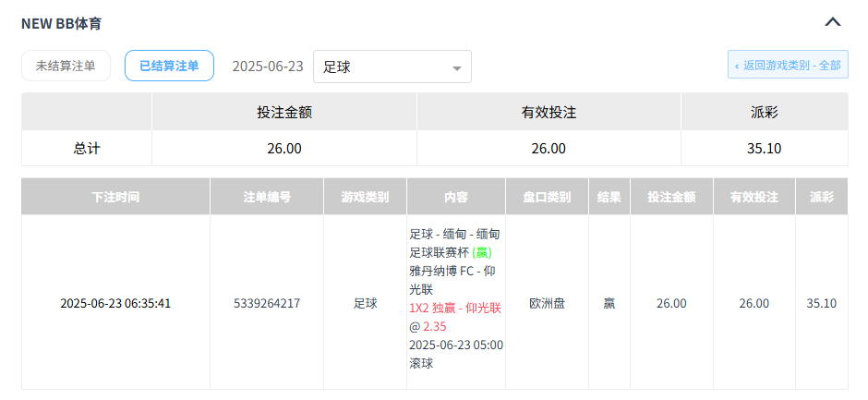
Task: Click the 派彩 table column header
Action: (x=821, y=197)
